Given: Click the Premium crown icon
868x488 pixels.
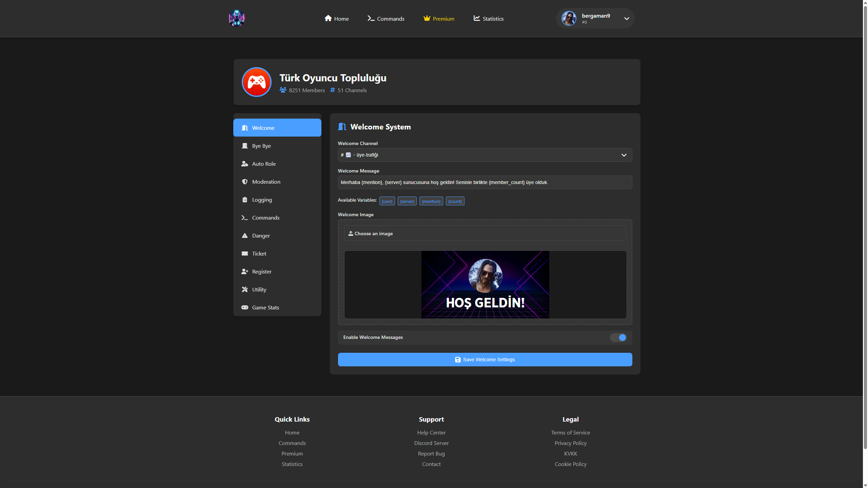Looking at the screenshot, I should coord(427,18).
